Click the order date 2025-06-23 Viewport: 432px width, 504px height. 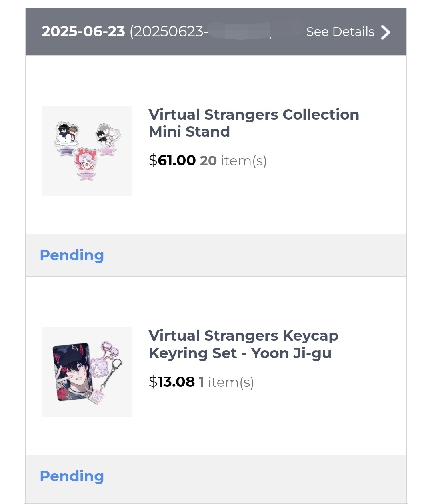coord(83,32)
